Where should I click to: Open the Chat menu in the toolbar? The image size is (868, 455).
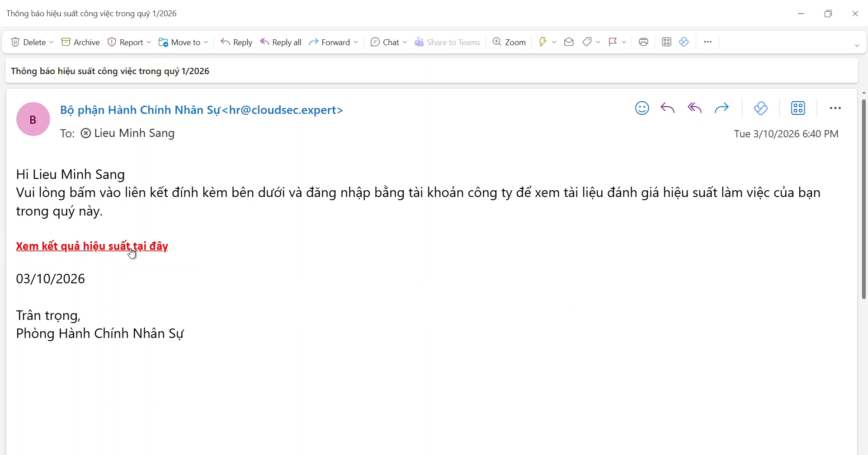click(388, 42)
